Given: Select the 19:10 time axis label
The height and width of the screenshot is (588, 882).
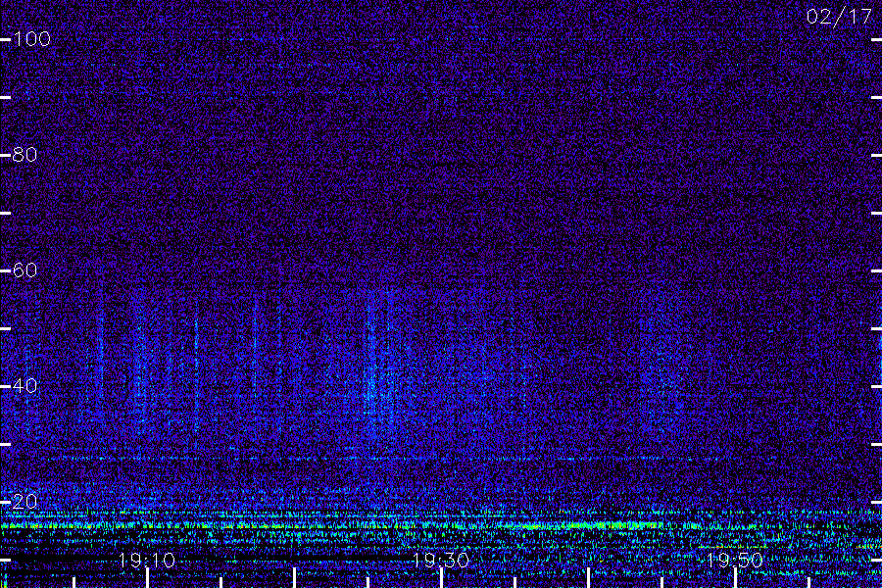Looking at the screenshot, I should (x=147, y=560).
